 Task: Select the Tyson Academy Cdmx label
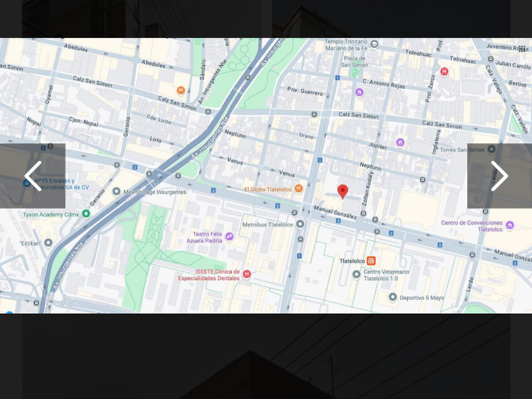[51, 215]
